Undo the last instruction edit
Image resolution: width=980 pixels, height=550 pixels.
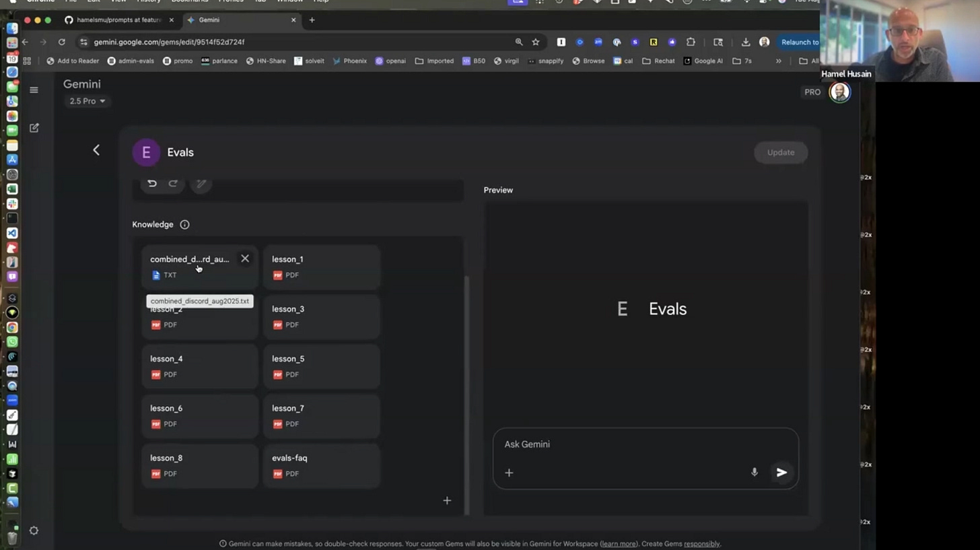click(x=152, y=183)
